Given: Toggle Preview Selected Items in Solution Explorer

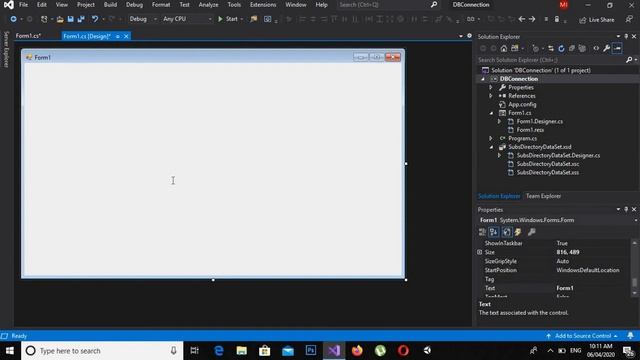Looking at the screenshot, I should [x=617, y=49].
